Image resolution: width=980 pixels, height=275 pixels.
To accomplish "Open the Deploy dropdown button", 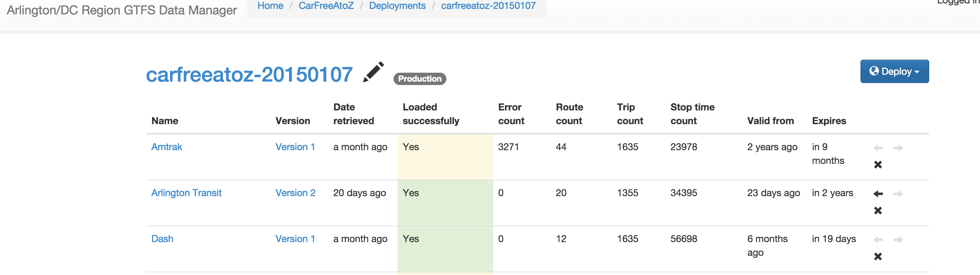I will (894, 71).
